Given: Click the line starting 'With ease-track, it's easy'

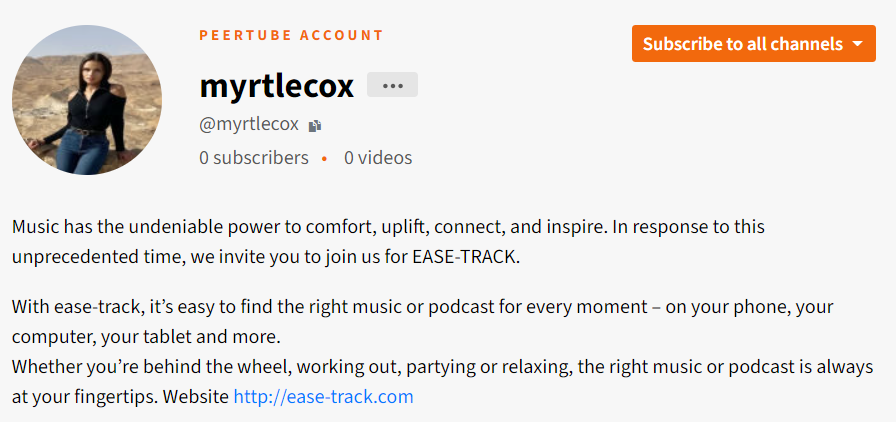Looking at the screenshot, I should click(x=422, y=307).
